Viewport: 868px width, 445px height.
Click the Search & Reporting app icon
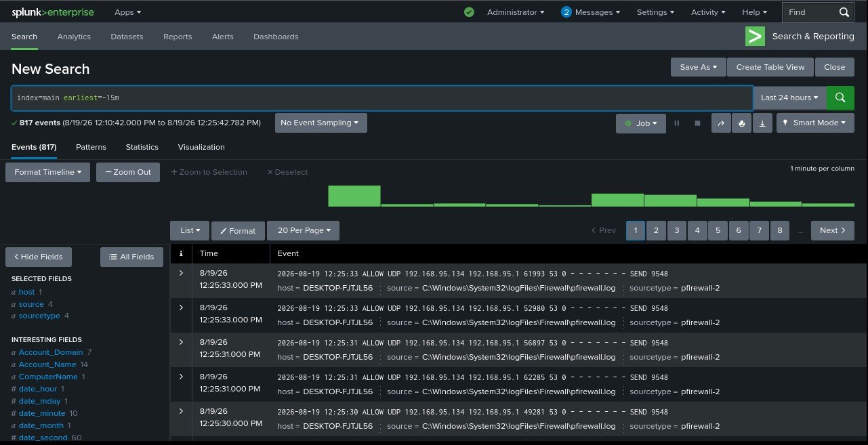click(x=755, y=37)
